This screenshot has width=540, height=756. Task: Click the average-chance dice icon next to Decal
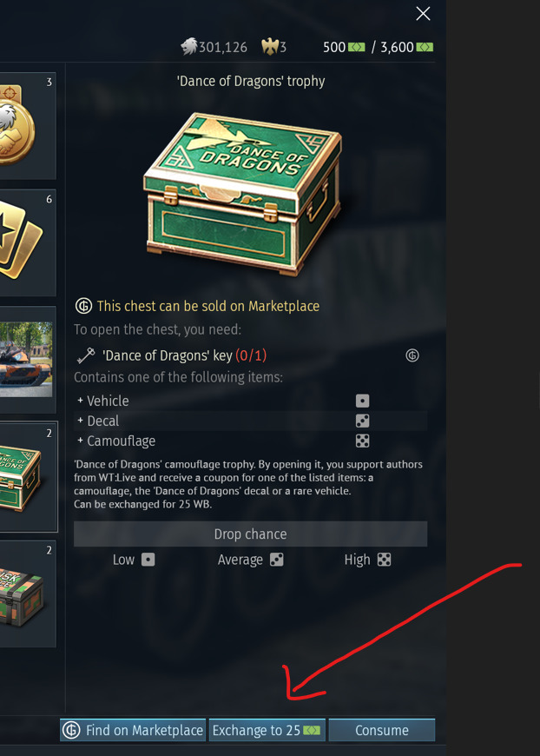pos(363,421)
